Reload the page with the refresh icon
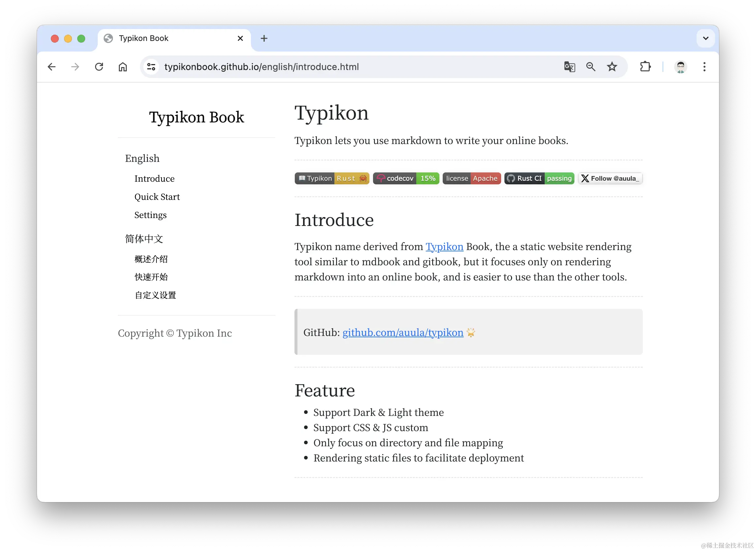The width and height of the screenshot is (756, 551). point(99,67)
